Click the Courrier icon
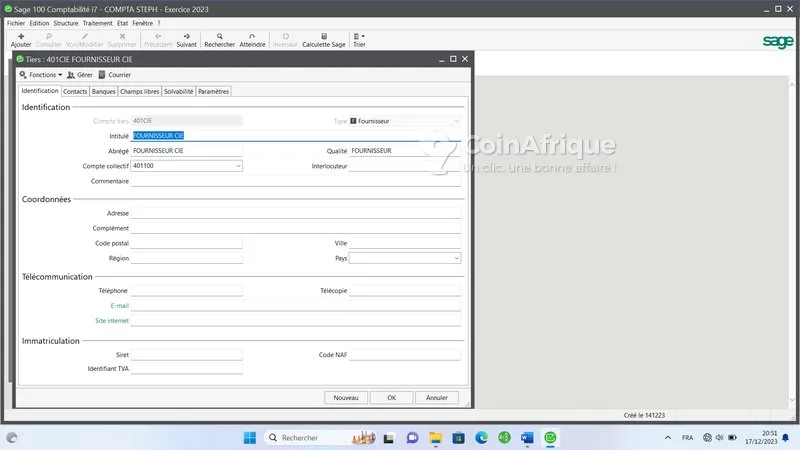Screen dimensions: 800x450 coord(115,75)
